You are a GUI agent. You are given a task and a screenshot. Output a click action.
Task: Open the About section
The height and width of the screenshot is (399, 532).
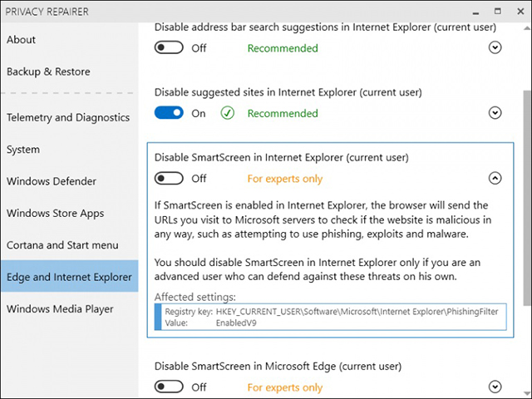pos(21,40)
